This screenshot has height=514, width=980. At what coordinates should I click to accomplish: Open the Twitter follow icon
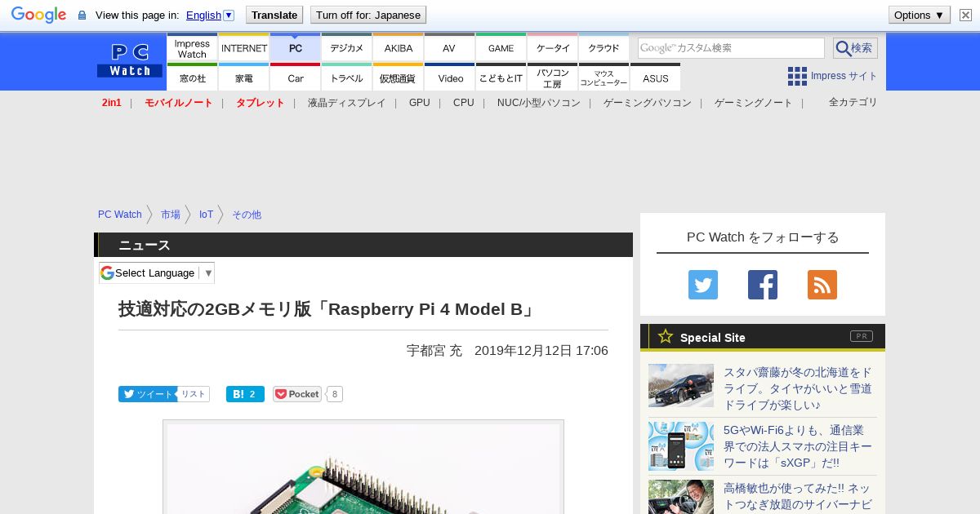(703, 285)
